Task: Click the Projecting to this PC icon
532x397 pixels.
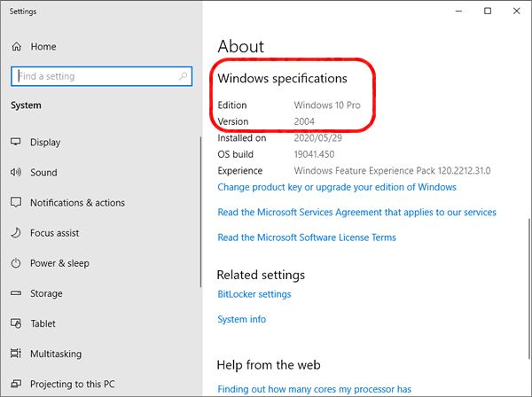Action: tap(16, 384)
